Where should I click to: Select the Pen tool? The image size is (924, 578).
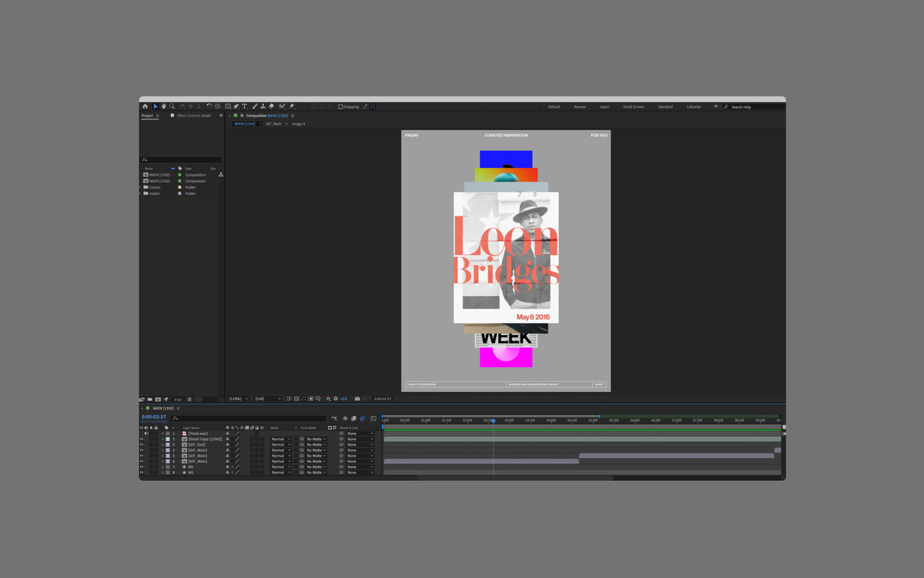[x=236, y=106]
